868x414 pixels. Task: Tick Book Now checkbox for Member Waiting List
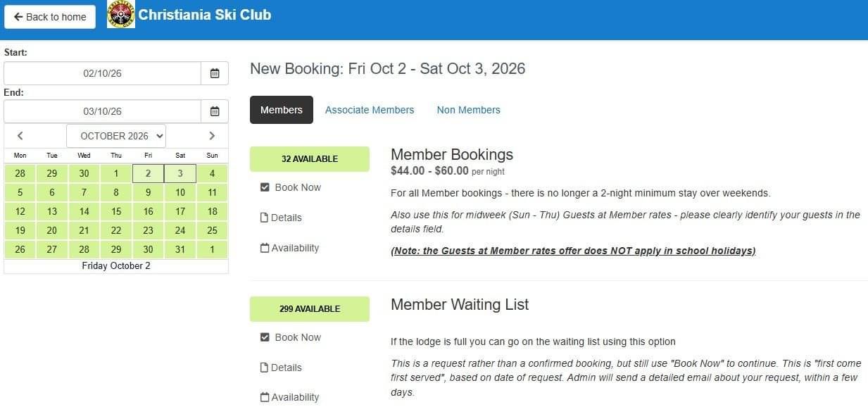coord(265,337)
